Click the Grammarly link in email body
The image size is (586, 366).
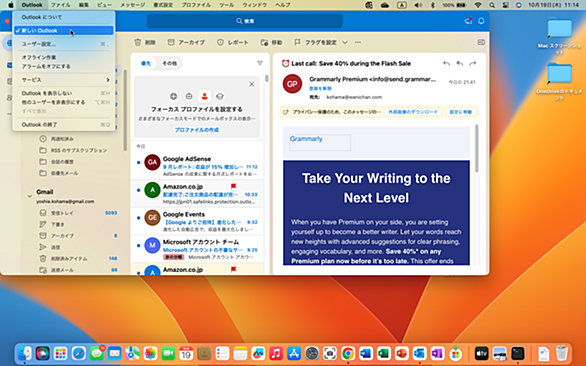pyautogui.click(x=306, y=139)
